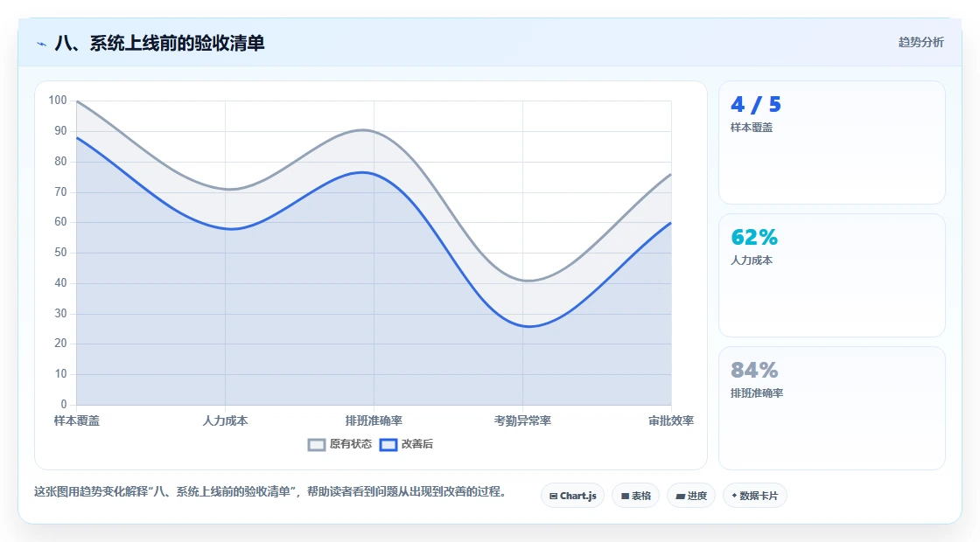Click the blue 改善后 legend color box
The height and width of the screenshot is (542, 980).
point(388,445)
